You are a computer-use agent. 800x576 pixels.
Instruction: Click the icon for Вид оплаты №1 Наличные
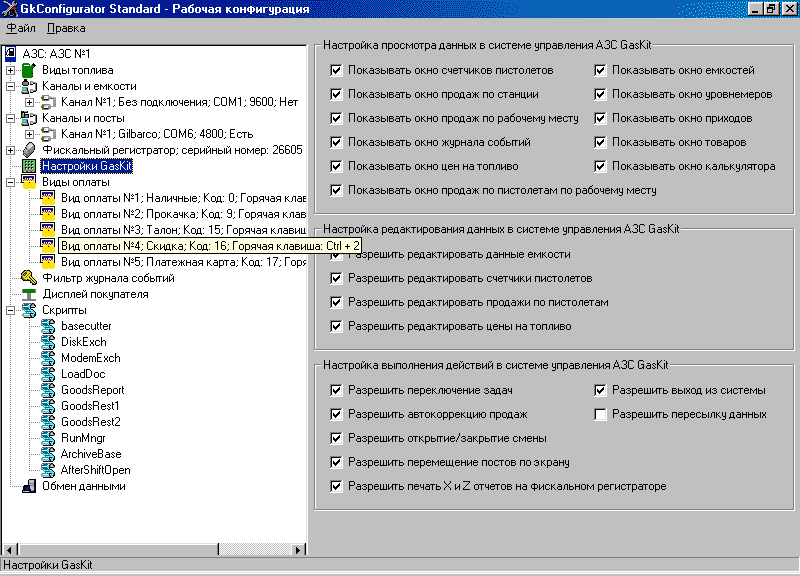click(x=48, y=198)
